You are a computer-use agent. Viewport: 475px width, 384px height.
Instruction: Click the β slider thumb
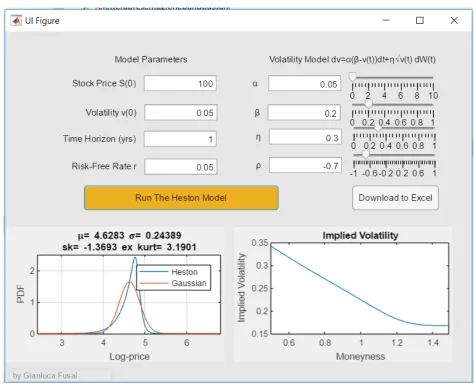tap(368, 104)
